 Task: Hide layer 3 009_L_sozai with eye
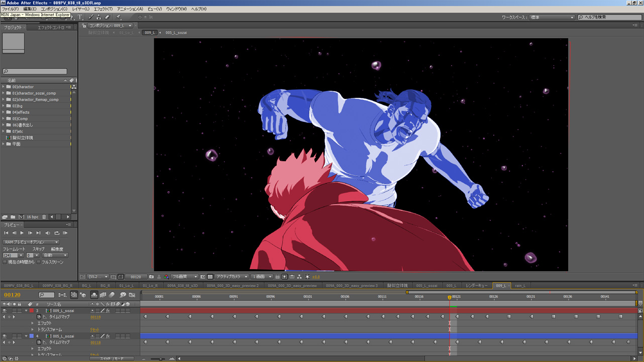pyautogui.click(x=5, y=311)
